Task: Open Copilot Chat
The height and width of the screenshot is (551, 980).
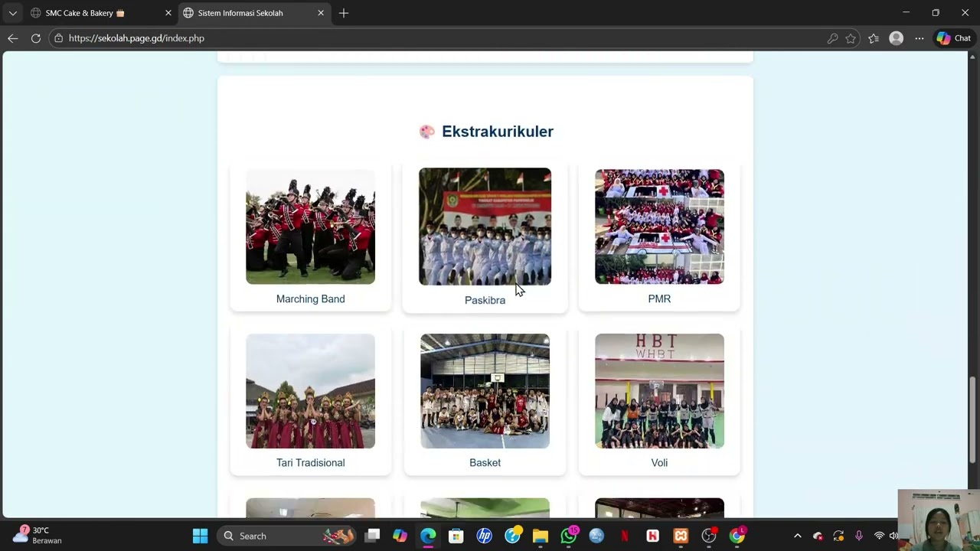Action: pos(953,38)
